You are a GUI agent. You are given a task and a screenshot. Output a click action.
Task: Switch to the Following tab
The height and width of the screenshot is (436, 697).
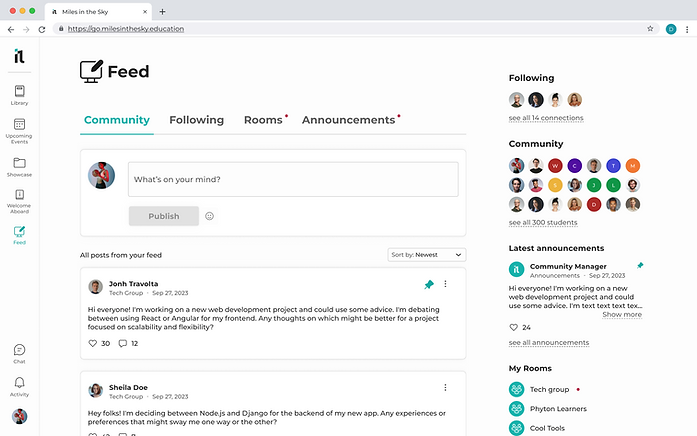point(196,120)
